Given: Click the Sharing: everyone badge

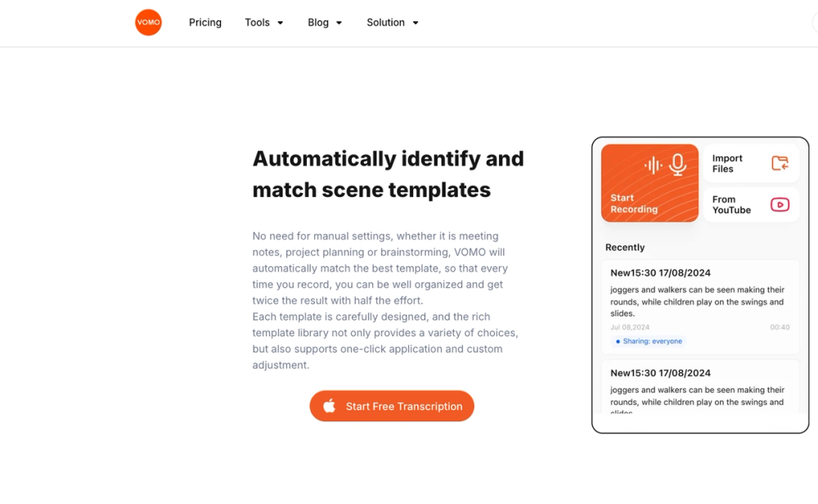Looking at the screenshot, I should (649, 341).
